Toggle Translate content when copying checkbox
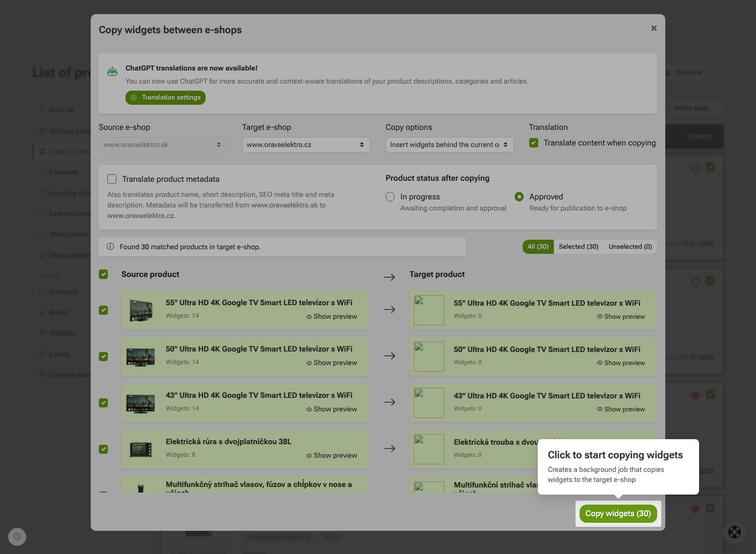756x554 pixels. [534, 143]
